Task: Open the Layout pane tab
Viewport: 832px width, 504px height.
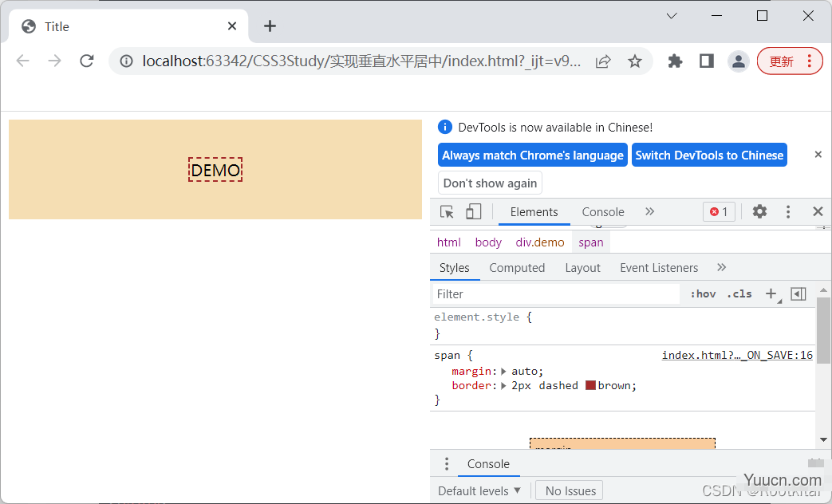Action: click(x=582, y=268)
